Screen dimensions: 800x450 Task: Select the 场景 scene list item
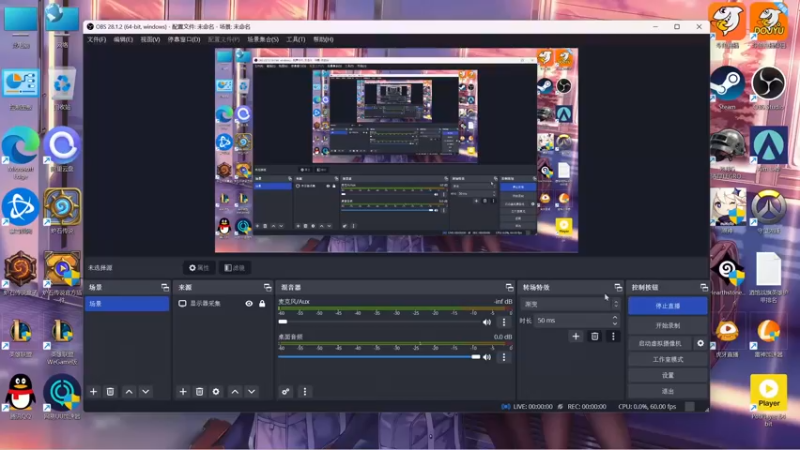coord(127,304)
